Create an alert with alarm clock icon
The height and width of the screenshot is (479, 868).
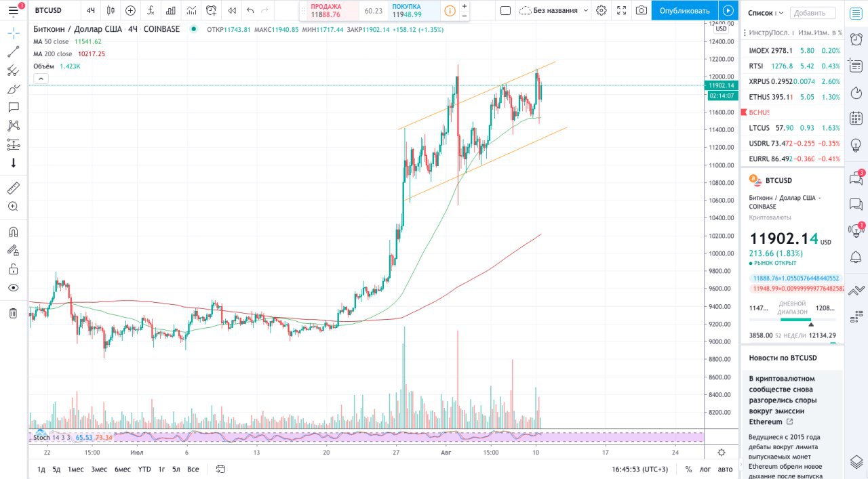coord(212,10)
